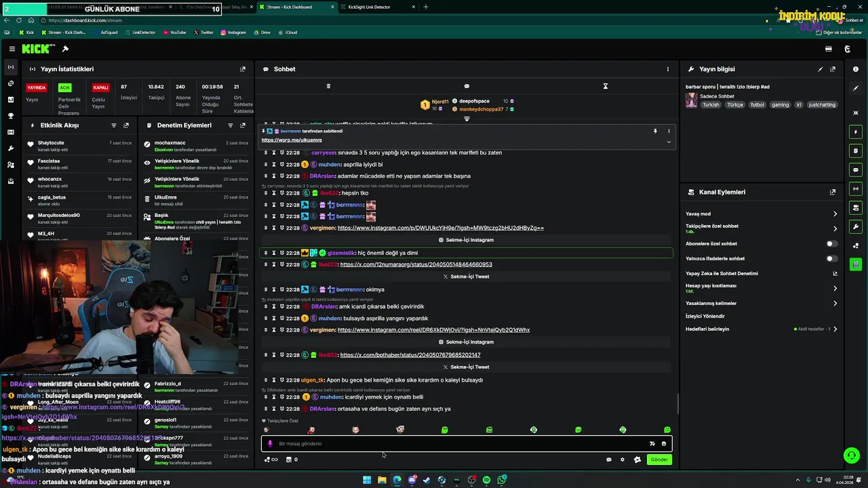Click the trash icon above chat
This screenshot has height=488, width=868.
[328, 86]
